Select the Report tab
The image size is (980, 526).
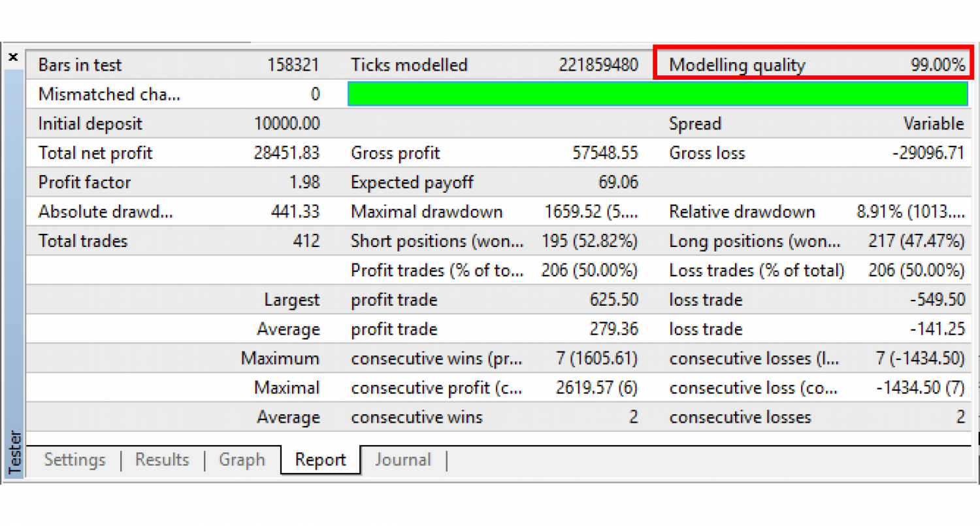point(320,460)
